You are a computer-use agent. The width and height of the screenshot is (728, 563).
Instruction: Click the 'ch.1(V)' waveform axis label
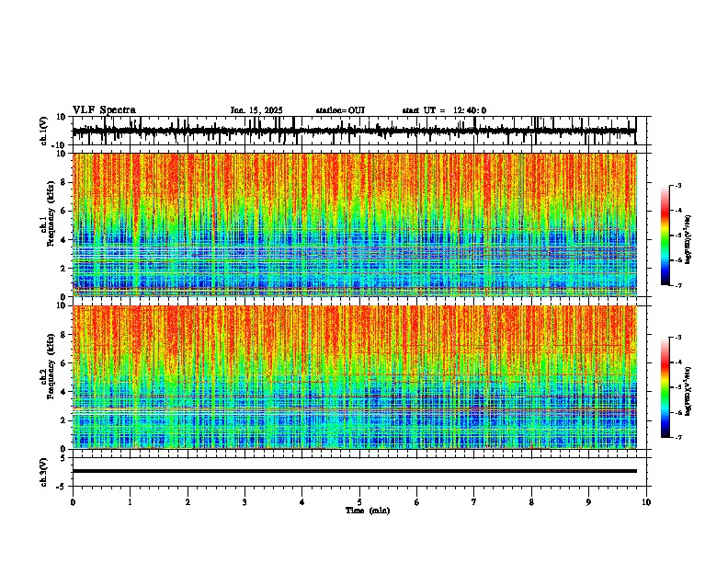tap(44, 131)
